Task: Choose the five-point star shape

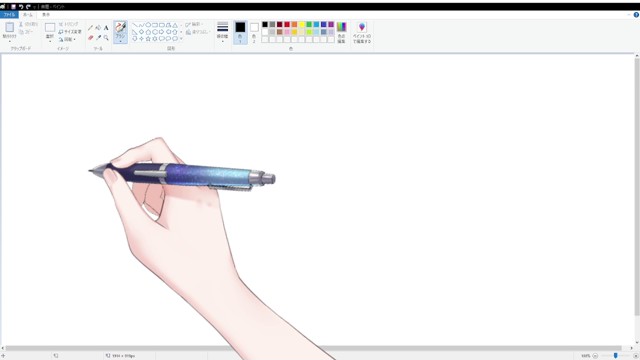Action: coord(148,39)
